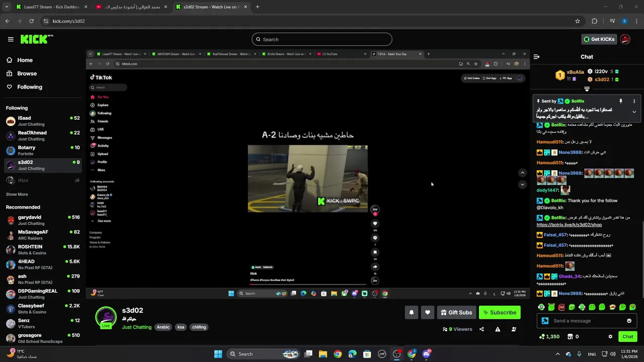This screenshot has width=644, height=362.
Task: Switch to the YouTube tab with the Arabic title
Action: pos(131,7)
